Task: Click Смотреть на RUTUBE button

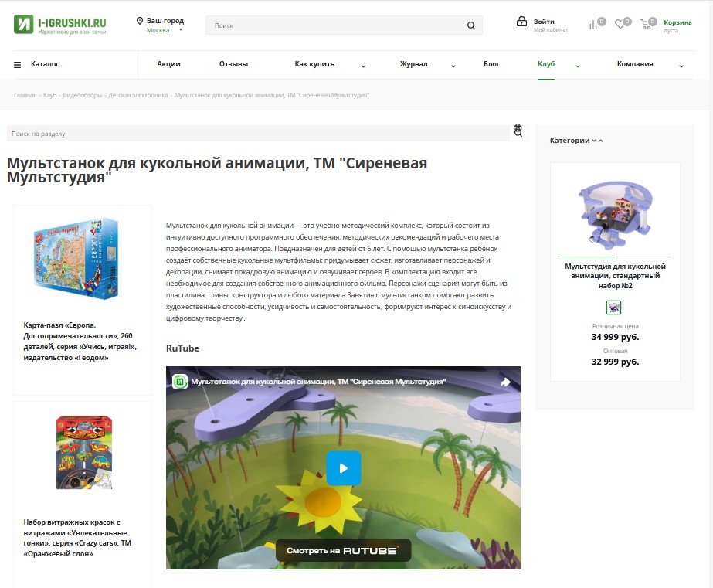Action: (x=343, y=550)
